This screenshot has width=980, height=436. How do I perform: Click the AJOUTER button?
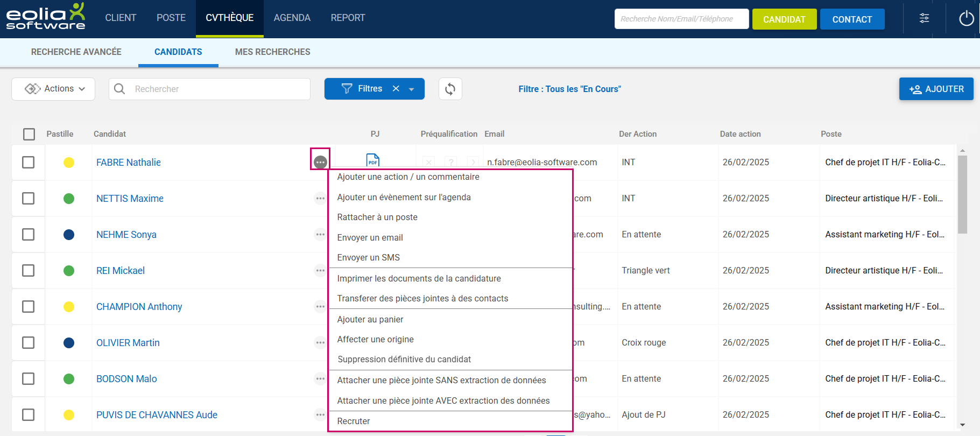coord(936,89)
